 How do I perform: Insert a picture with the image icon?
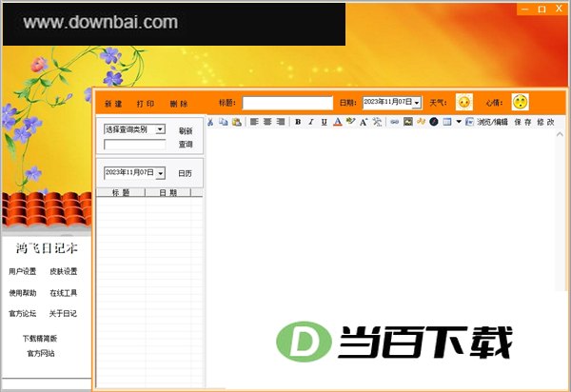[408, 122]
